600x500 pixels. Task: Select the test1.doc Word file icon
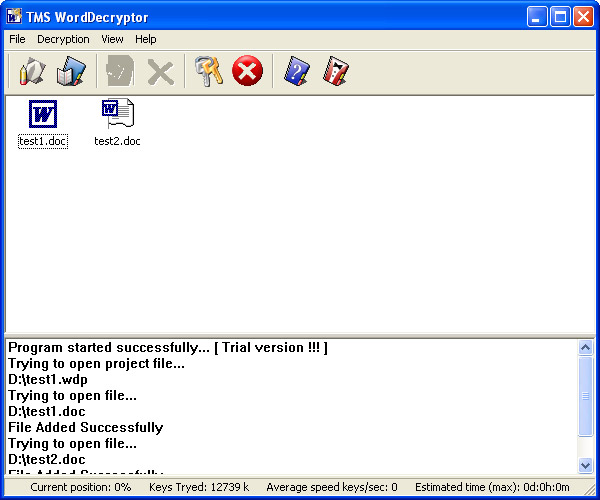tap(43, 114)
